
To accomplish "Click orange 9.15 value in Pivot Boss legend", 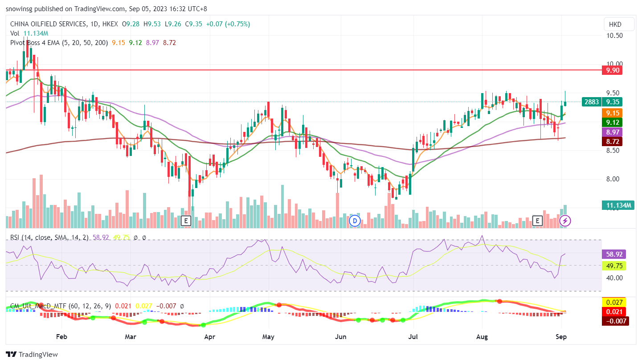I will 118,42.
